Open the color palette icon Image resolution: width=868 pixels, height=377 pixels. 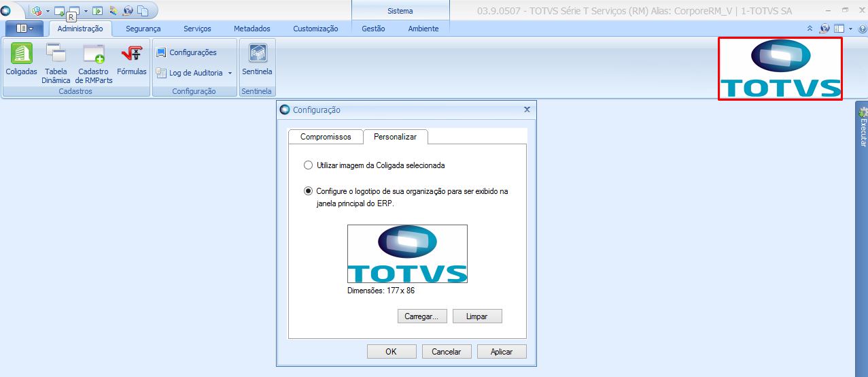tap(114, 10)
